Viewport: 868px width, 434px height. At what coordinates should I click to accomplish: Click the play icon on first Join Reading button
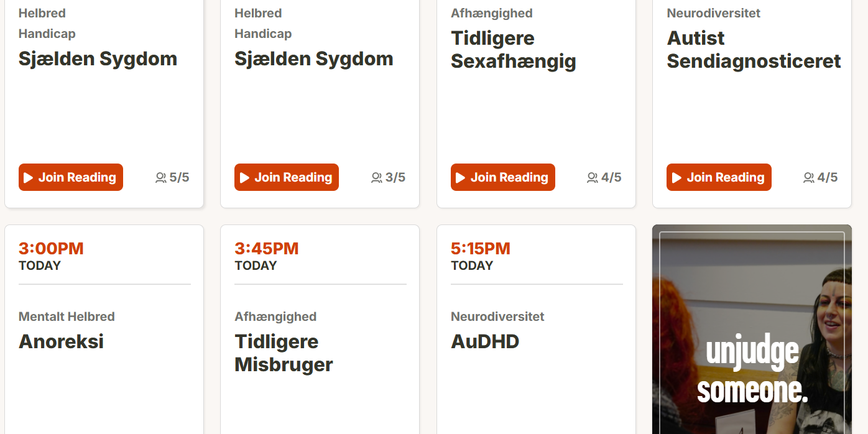[29, 177]
